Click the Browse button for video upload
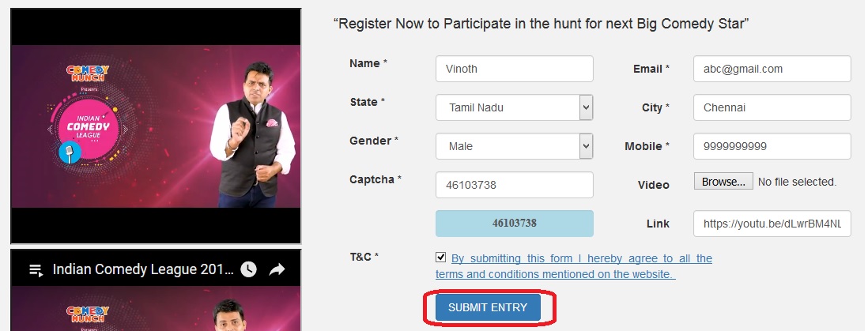The height and width of the screenshot is (331, 868). 723,182
